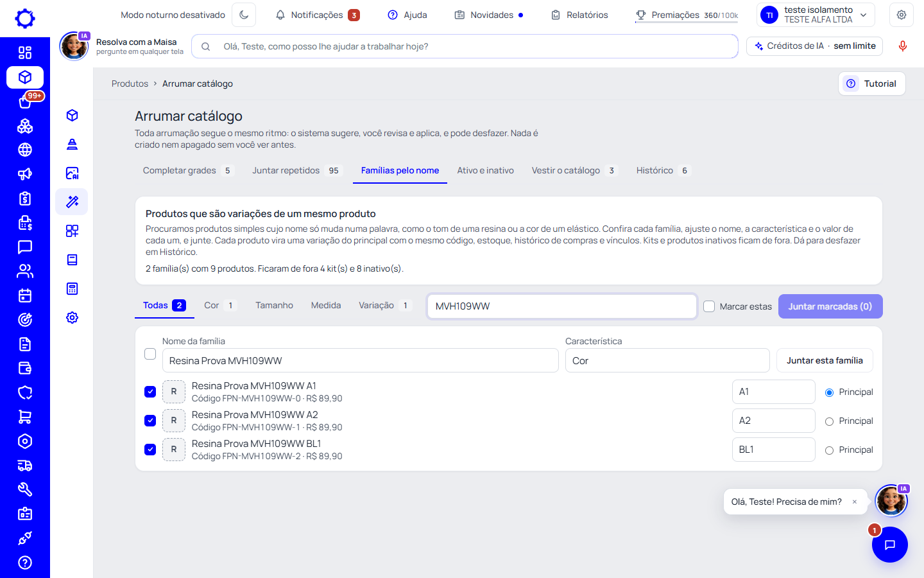
Task: Click 'Juntar marcadas (0)' button
Action: pyautogui.click(x=830, y=306)
